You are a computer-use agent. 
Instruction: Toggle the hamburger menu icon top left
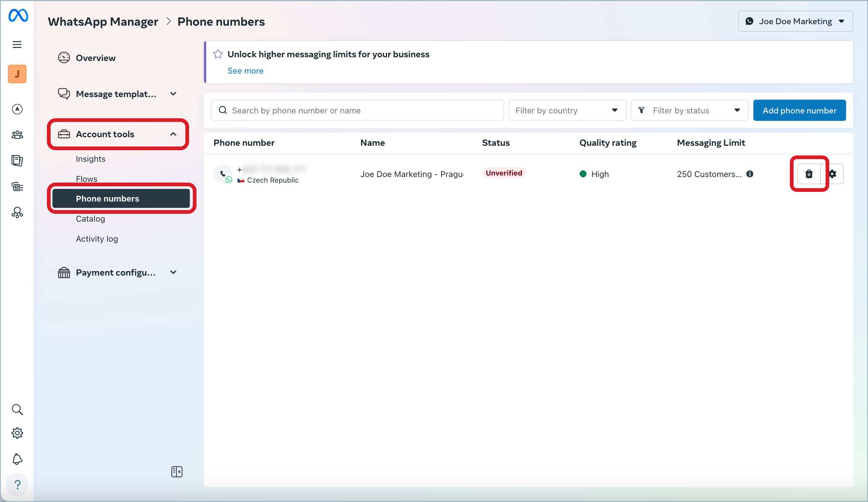pyautogui.click(x=17, y=44)
